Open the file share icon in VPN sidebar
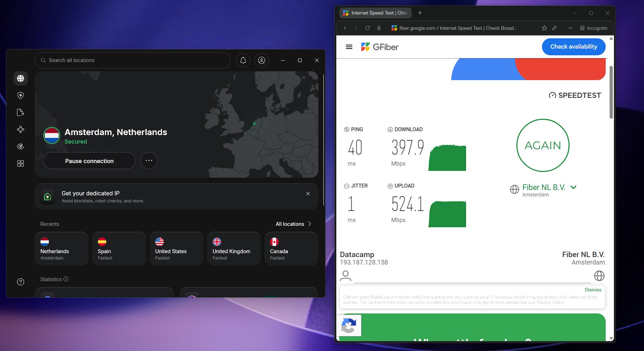 [x=21, y=112]
